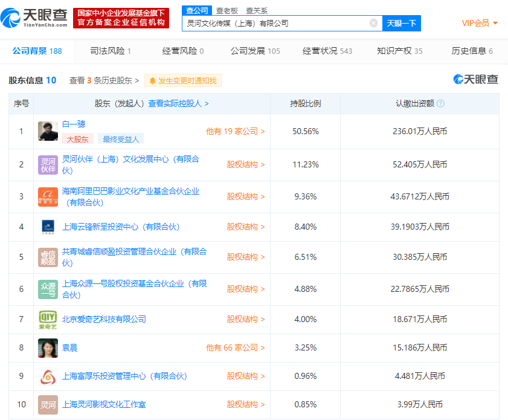Viewport: 508px width, 420px height.
Task: Click the 持股比例 column header
Action: tap(306, 104)
